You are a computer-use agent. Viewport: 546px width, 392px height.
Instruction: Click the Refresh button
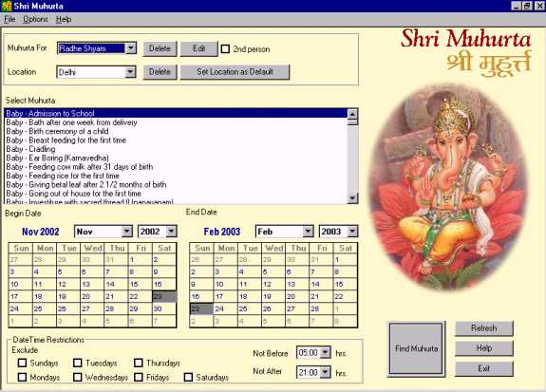point(483,328)
